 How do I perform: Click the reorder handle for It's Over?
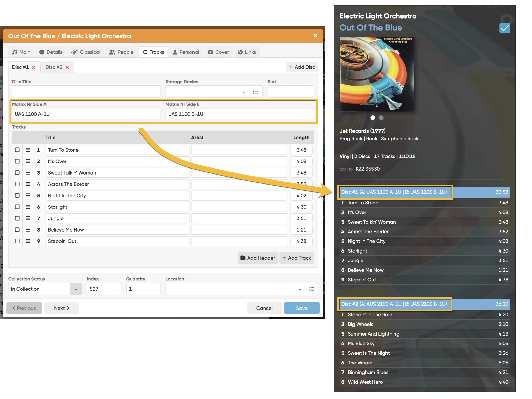pos(28,161)
